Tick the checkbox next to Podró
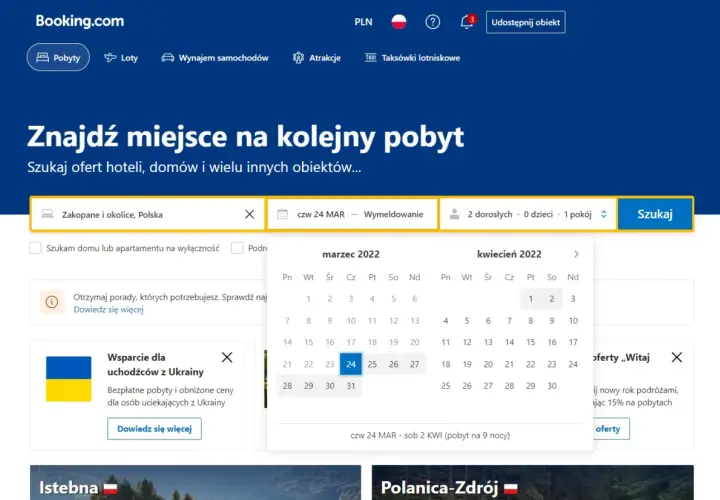Image resolution: width=720 pixels, height=500 pixels. 237,248
